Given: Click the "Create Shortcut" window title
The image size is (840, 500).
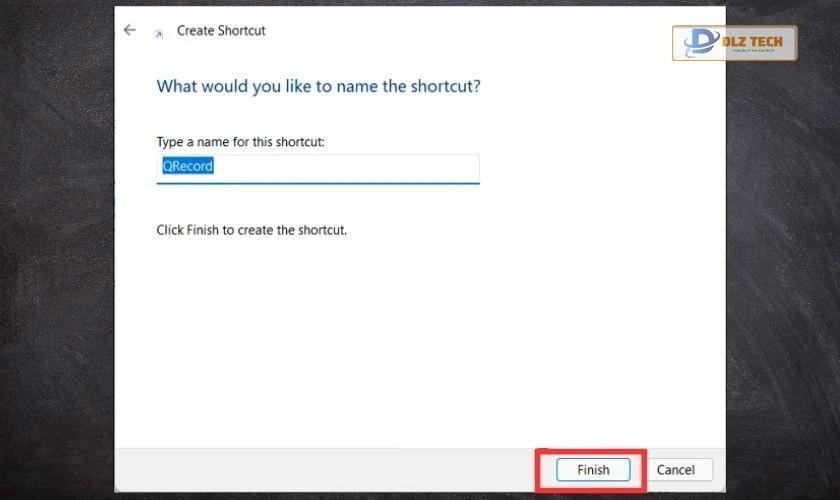Looking at the screenshot, I should (x=221, y=30).
